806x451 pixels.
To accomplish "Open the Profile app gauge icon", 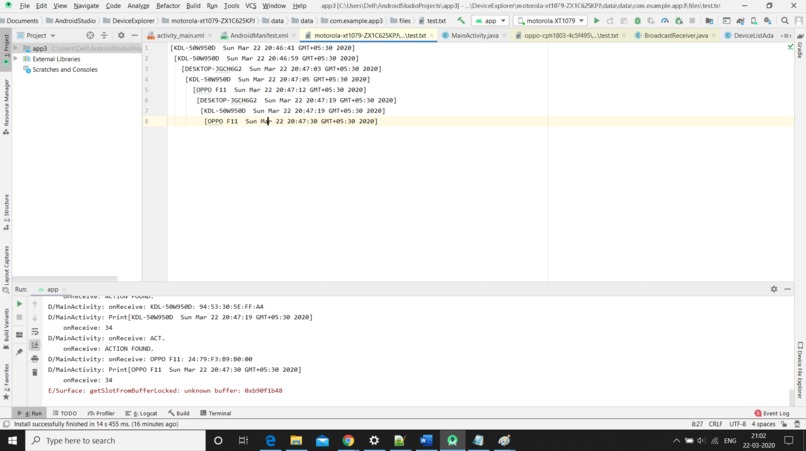I will [665, 21].
